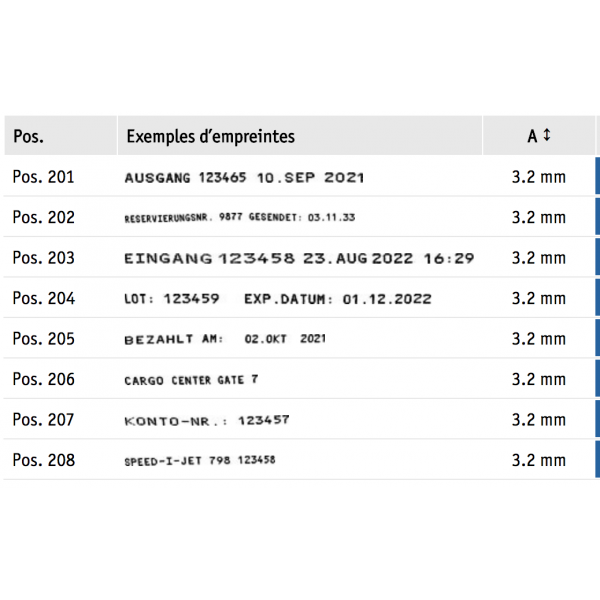Choose the 'SPEED-I-JET 798 123458' imprint

[199, 461]
